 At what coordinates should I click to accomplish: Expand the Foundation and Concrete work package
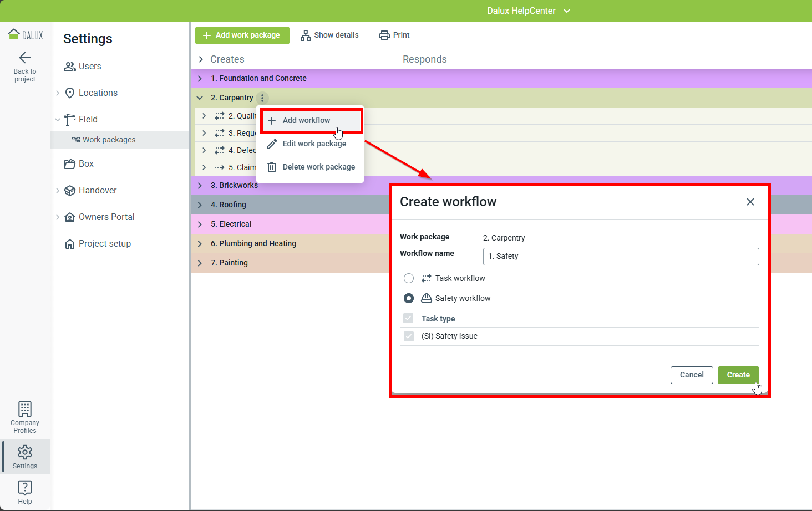tap(200, 79)
